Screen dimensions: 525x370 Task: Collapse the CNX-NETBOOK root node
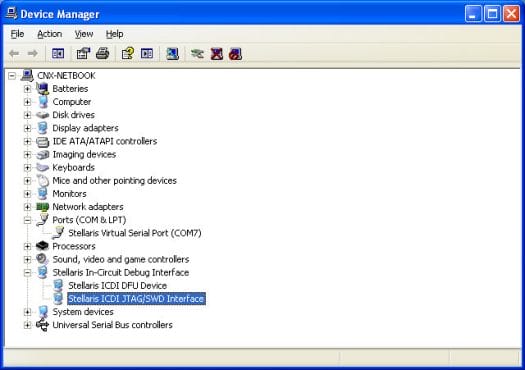coord(12,76)
